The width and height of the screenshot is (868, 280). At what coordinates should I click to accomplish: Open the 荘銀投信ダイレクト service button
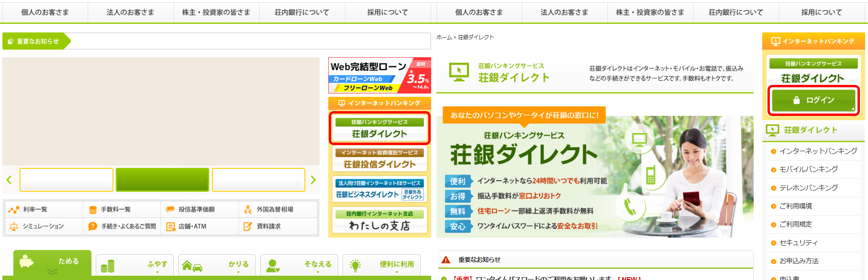380,159
